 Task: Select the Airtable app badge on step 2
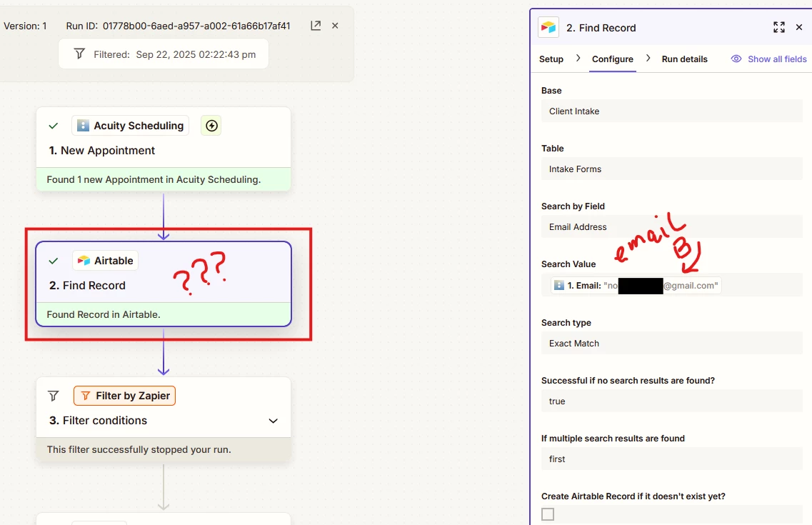pos(105,261)
